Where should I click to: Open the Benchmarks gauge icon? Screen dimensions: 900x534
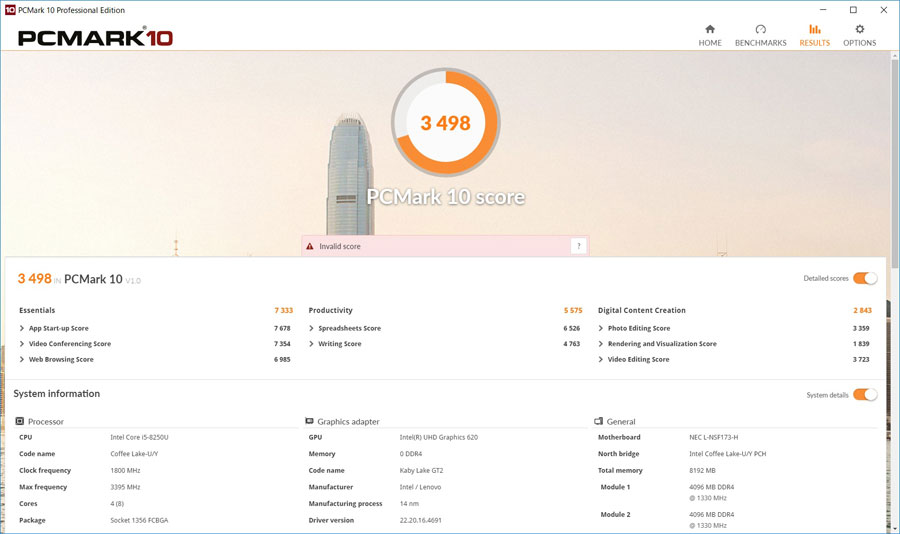coord(760,29)
